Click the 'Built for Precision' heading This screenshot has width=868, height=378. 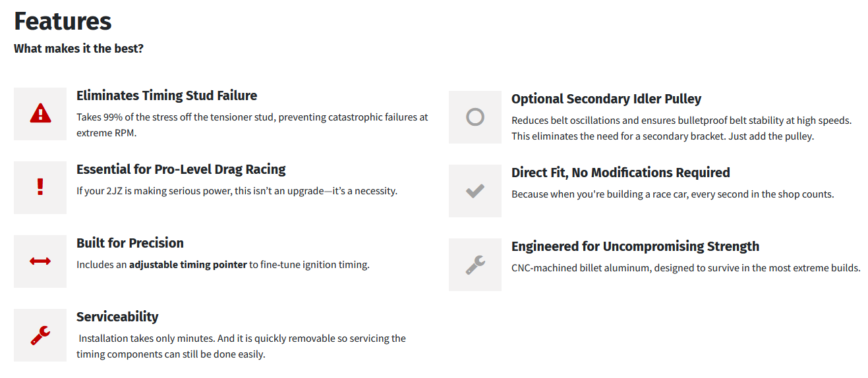point(130,243)
